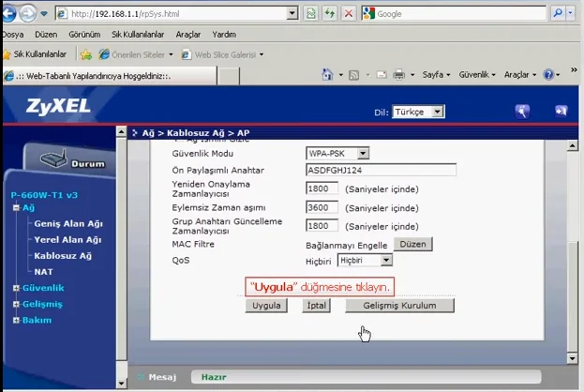The image size is (584, 392).
Task: Open the Dosya menu
Action: (x=13, y=35)
